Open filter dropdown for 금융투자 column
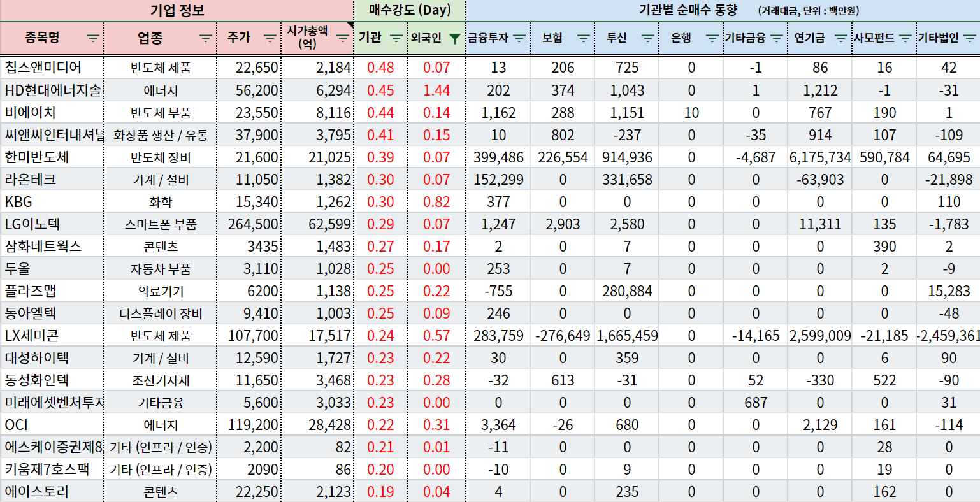The image size is (980, 502). 519,38
